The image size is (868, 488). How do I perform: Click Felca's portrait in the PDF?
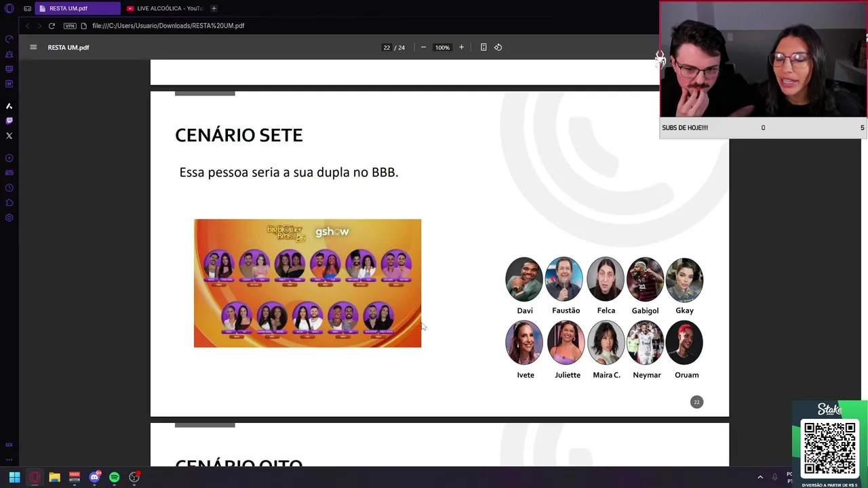tap(606, 279)
